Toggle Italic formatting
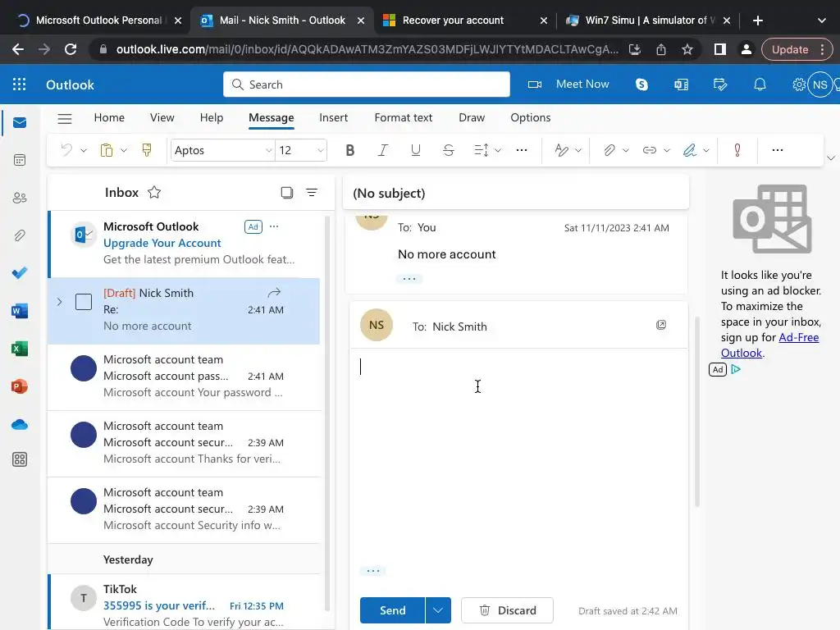Screen dimensions: 840x630 point(382,151)
